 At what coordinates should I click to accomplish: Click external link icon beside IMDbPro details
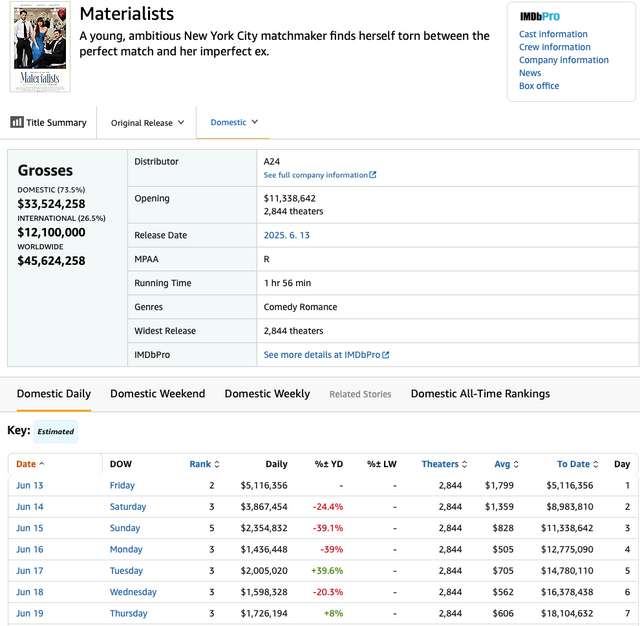tap(386, 355)
